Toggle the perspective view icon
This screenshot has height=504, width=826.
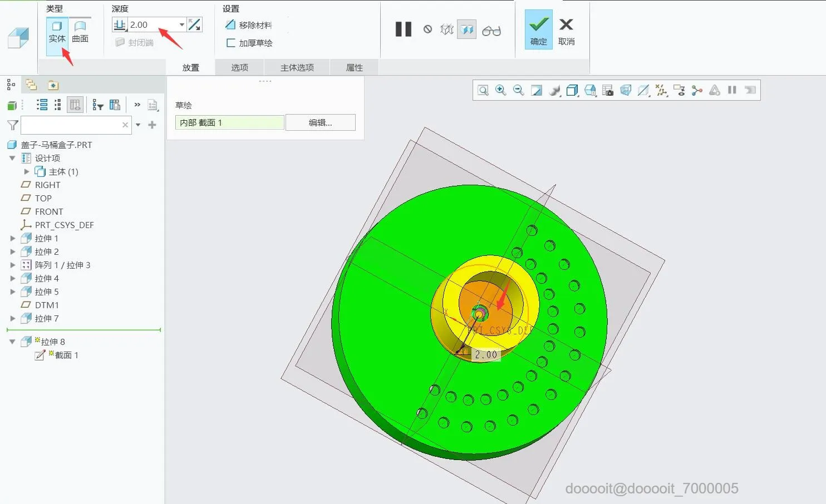coord(626,90)
